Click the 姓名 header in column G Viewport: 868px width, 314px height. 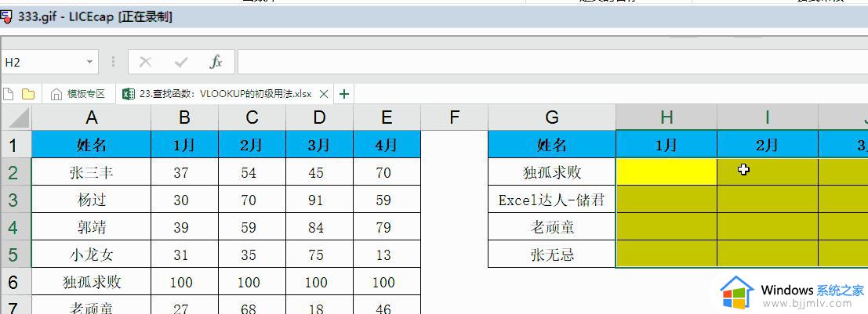click(x=552, y=144)
